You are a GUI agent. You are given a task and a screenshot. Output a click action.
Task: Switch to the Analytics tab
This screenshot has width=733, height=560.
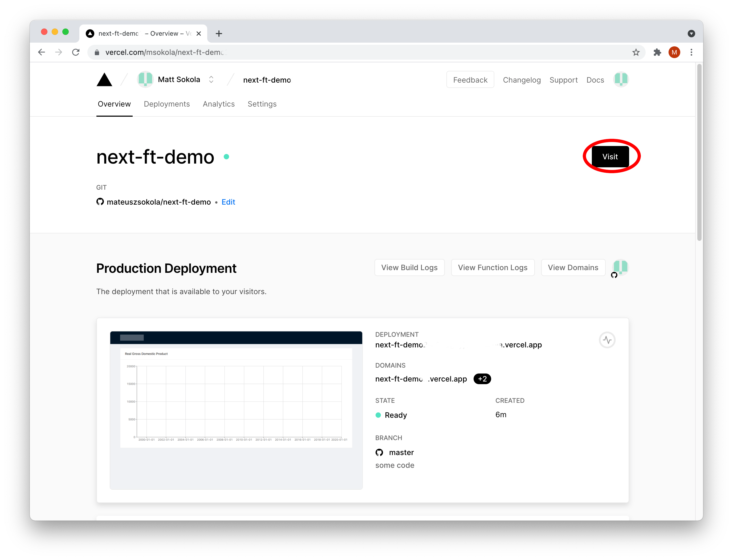(x=219, y=104)
